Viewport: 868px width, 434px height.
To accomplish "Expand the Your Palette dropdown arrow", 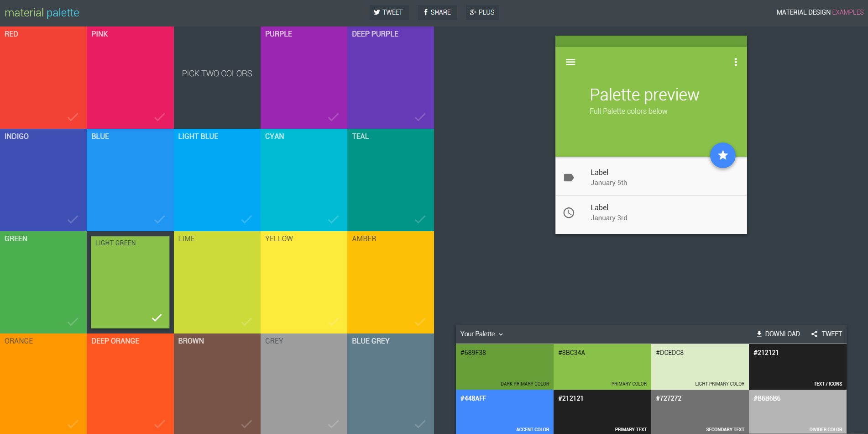I will (x=501, y=334).
